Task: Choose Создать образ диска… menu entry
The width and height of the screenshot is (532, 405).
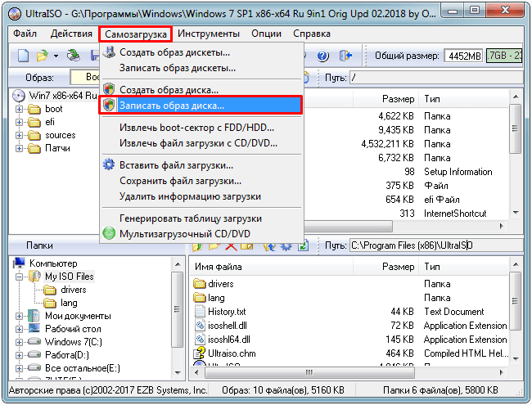Action: click(x=201, y=90)
